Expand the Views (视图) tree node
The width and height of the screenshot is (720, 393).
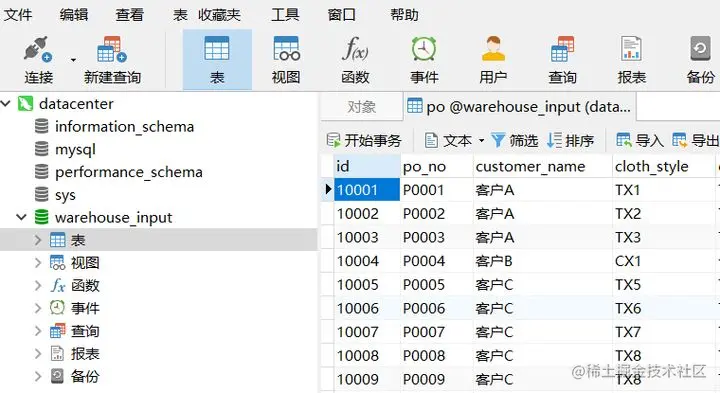[x=38, y=262]
